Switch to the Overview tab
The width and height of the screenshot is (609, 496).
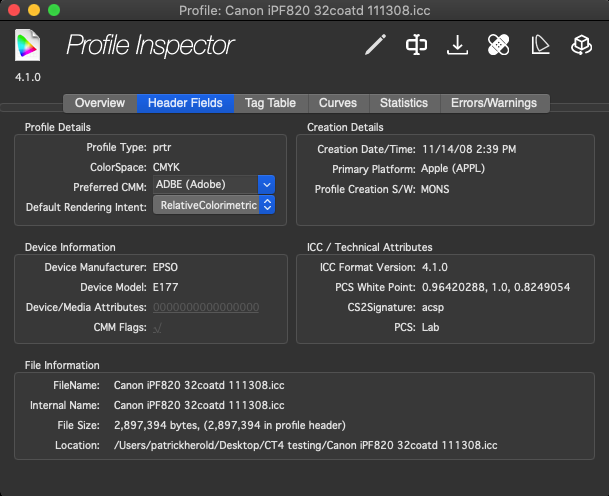pyautogui.click(x=100, y=103)
